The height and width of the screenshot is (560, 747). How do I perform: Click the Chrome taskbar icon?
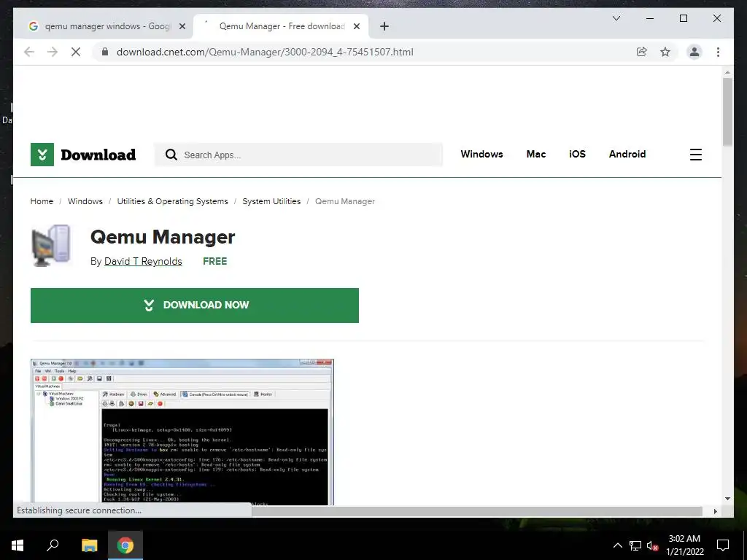coord(125,545)
